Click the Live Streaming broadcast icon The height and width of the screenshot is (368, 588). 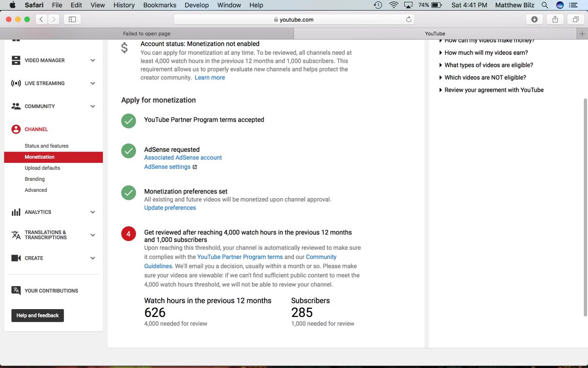click(x=16, y=83)
